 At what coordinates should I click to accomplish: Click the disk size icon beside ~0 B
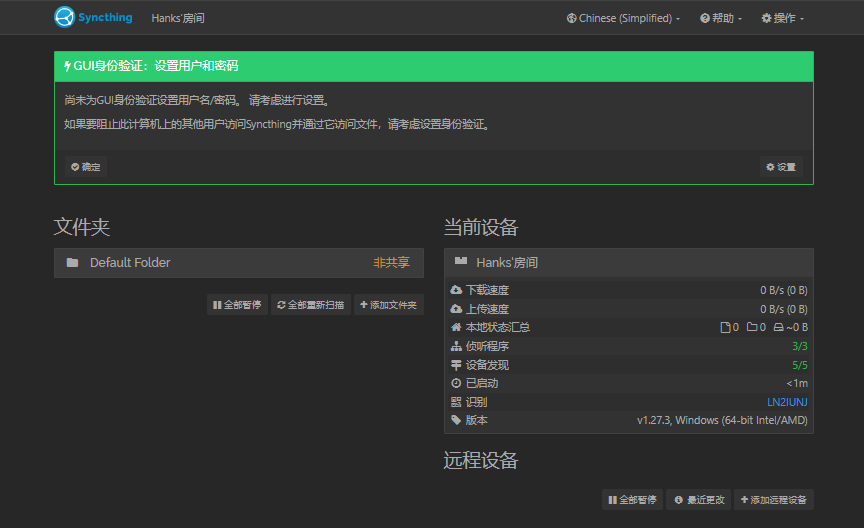[778, 327]
